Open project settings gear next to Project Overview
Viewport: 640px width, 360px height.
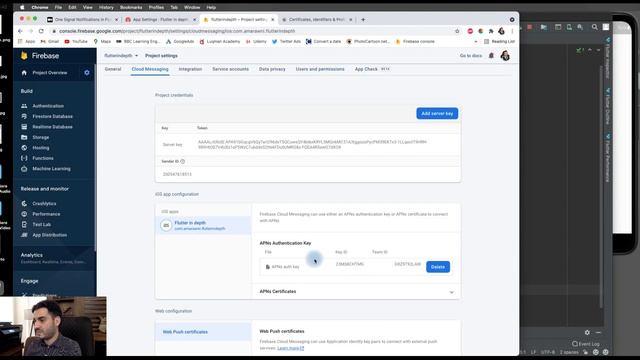tap(87, 73)
